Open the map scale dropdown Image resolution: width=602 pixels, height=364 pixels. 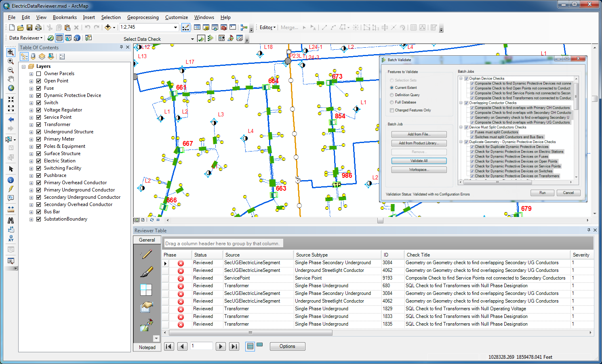tap(175, 27)
